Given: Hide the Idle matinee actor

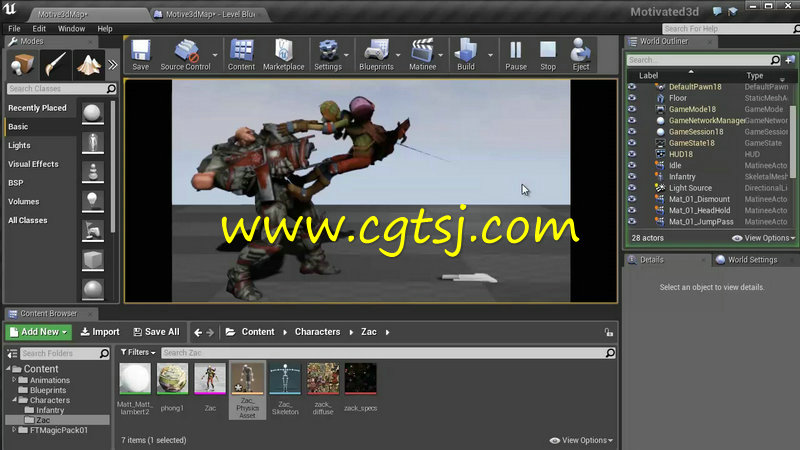Looking at the screenshot, I should (632, 165).
